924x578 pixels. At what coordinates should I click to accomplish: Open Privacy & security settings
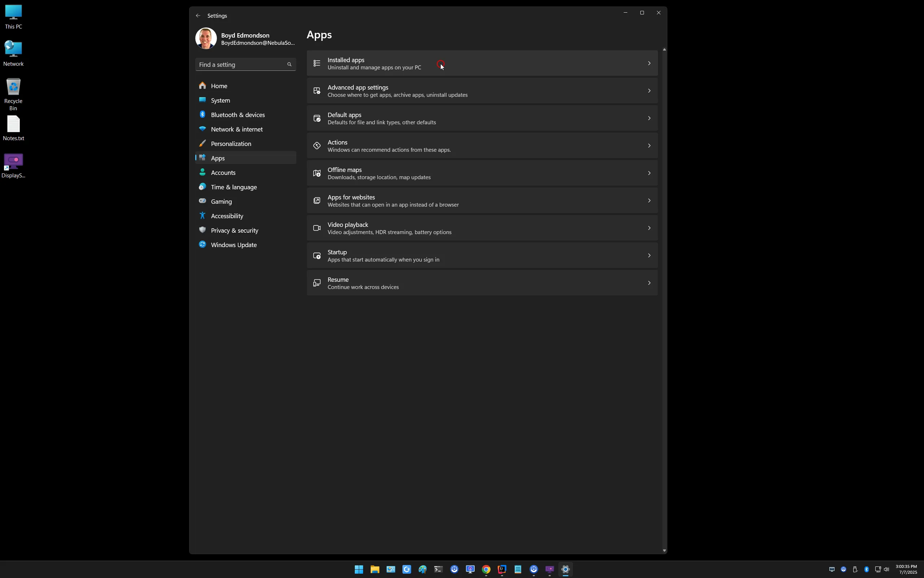(245, 230)
